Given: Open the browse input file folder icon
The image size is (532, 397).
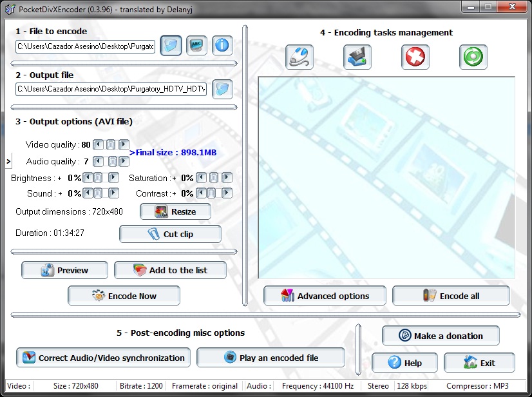Looking at the screenshot, I should [171, 45].
